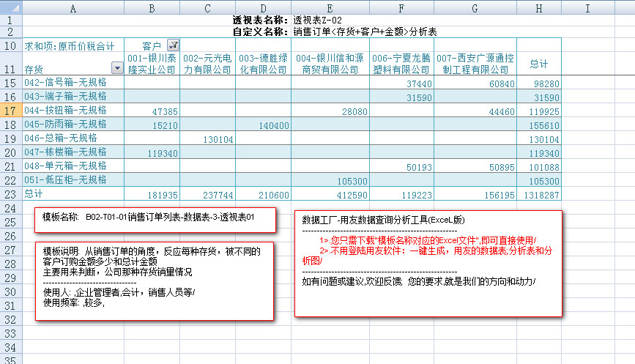Select the 004-银川信和源商贸有限公司 header cell
Viewport: 635px width, 364px height.
330,64
